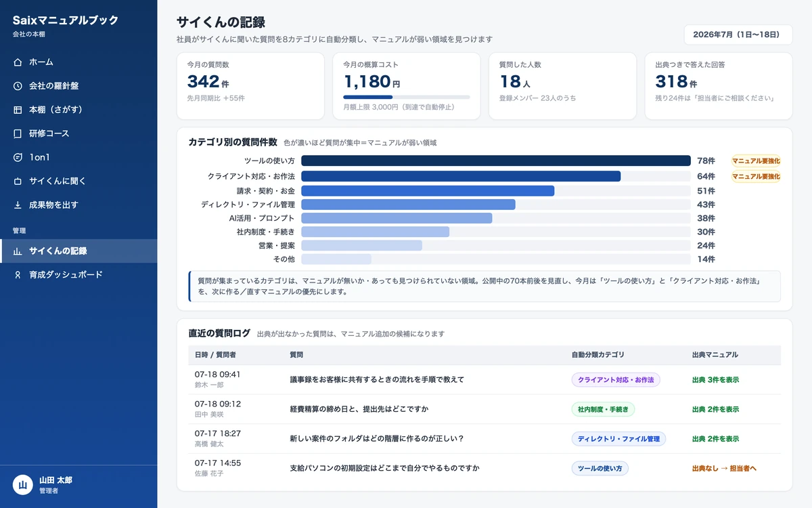Screen dimensions: 812x508
Task: Click 出典 3件を表示 for 鈴木 一郎's question
Action: (715, 380)
